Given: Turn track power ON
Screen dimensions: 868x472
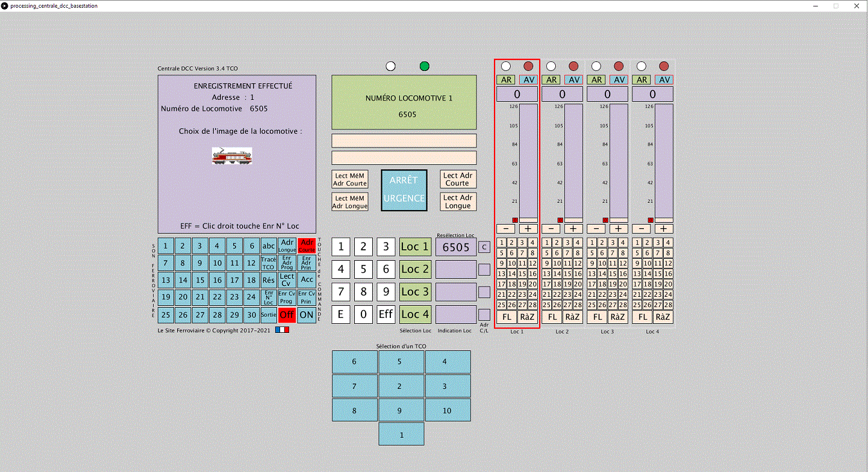Looking at the screenshot, I should click(307, 314).
